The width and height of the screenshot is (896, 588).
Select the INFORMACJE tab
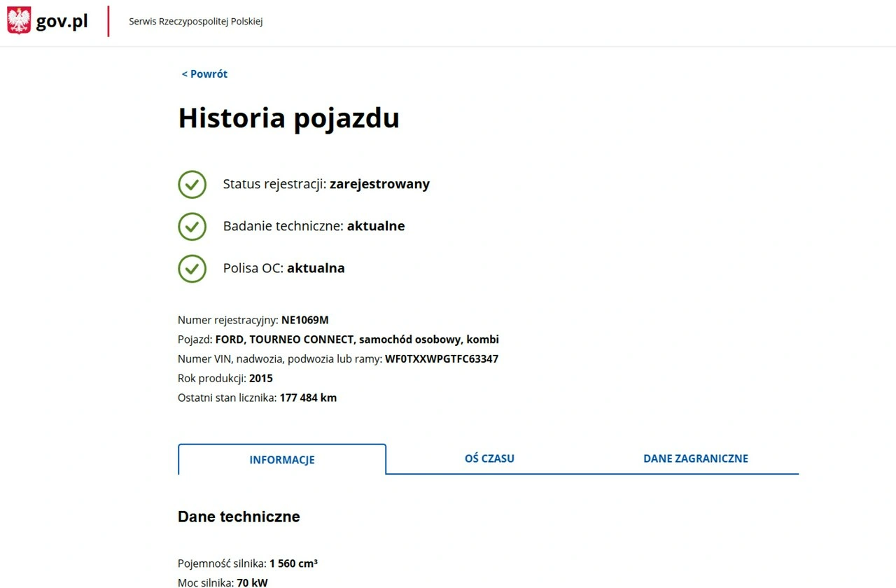point(282,460)
